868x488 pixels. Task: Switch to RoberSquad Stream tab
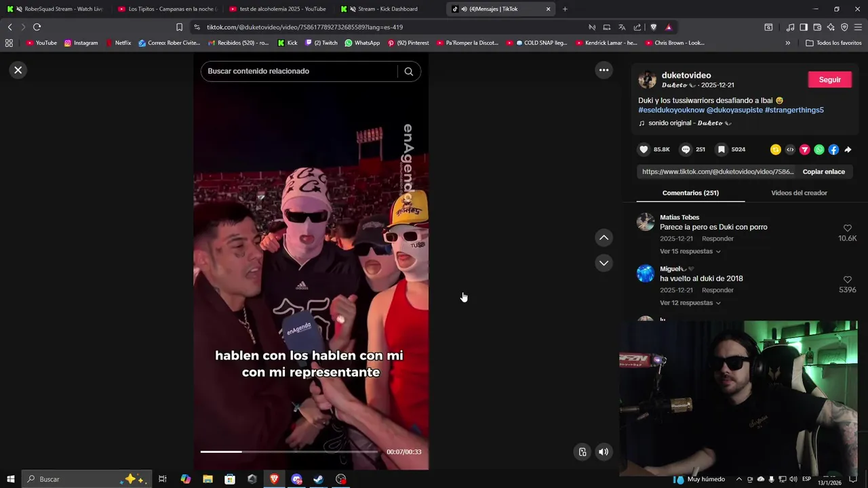pos(54,9)
